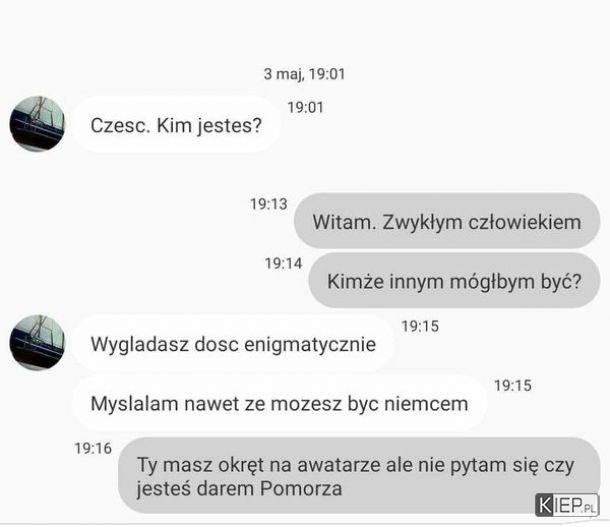Click the 19:16 message timestamp
This screenshot has height=527, width=610.
tap(93, 448)
